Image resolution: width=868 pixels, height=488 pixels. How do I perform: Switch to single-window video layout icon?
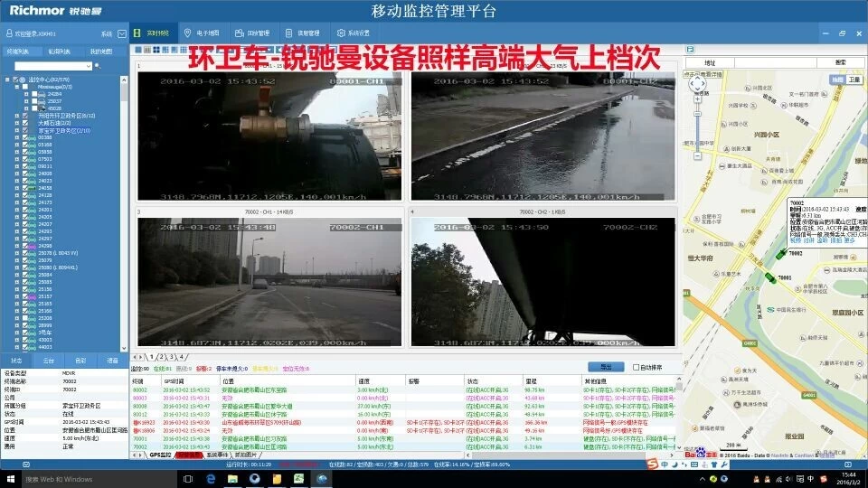pos(138,50)
